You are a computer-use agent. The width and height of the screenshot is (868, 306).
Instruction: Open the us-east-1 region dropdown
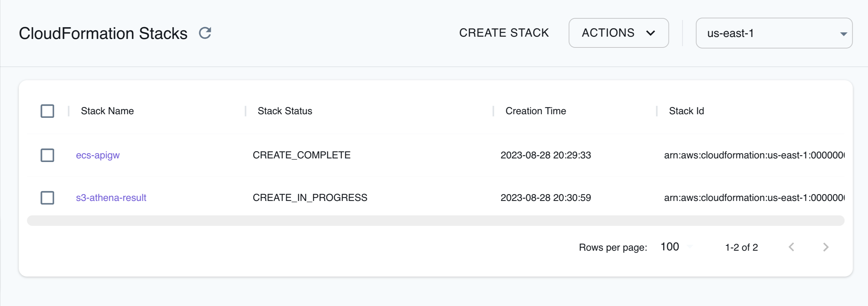[774, 33]
